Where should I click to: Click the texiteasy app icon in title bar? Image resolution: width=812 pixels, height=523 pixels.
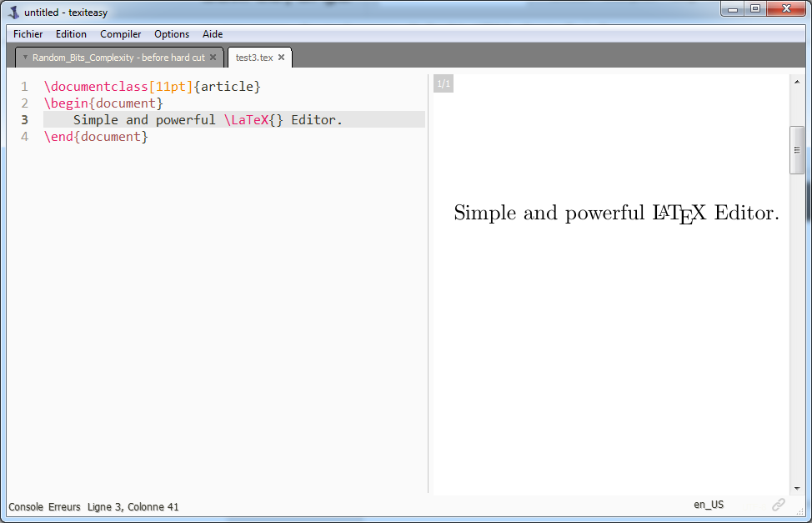click(13, 13)
